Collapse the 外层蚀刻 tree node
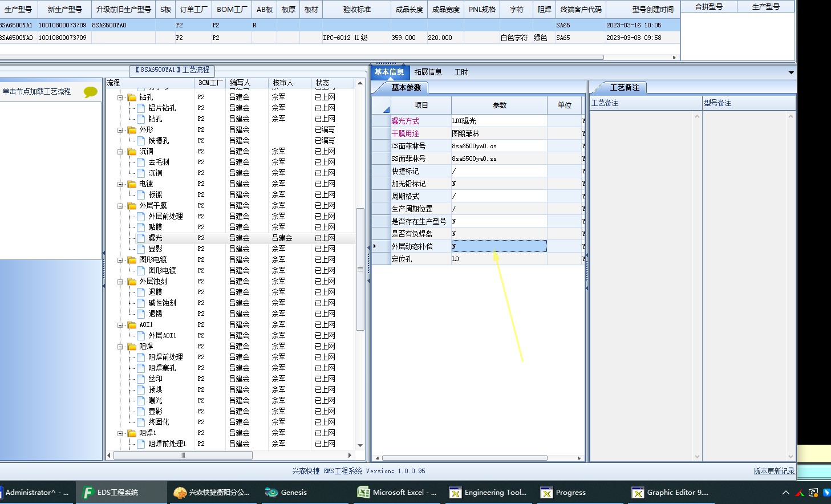The width and height of the screenshot is (831, 504). pyautogui.click(x=121, y=282)
